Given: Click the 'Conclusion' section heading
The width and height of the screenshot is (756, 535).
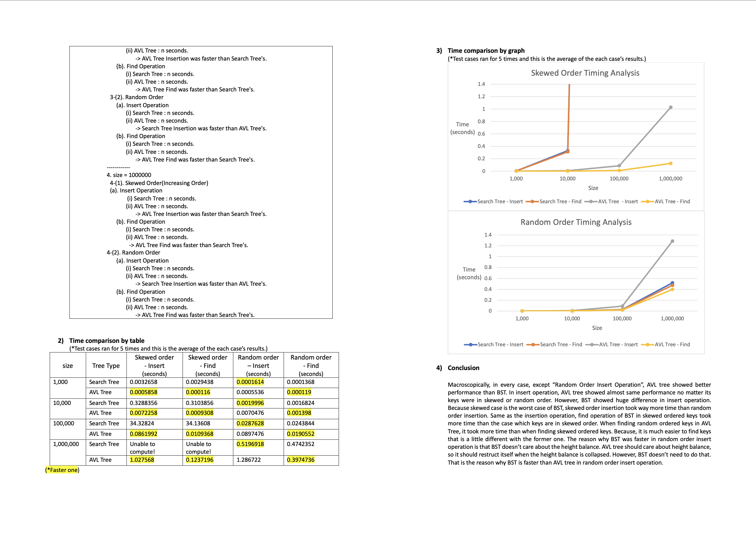Looking at the screenshot, I should click(x=463, y=368).
